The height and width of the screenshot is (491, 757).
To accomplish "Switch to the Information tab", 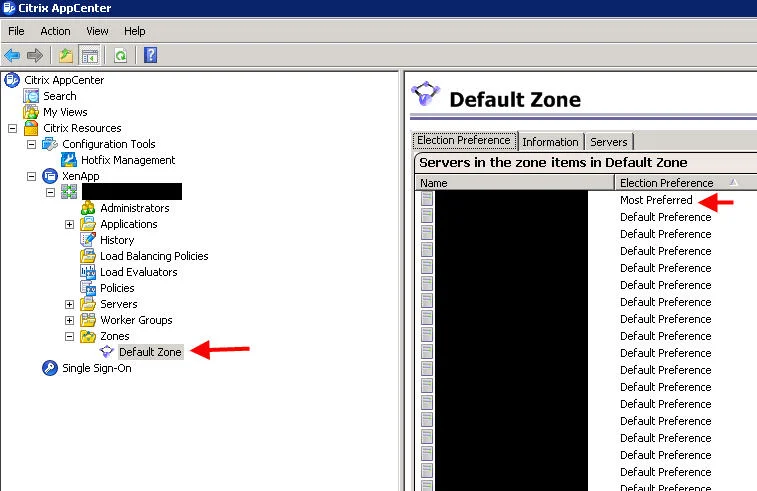I will click(x=550, y=142).
